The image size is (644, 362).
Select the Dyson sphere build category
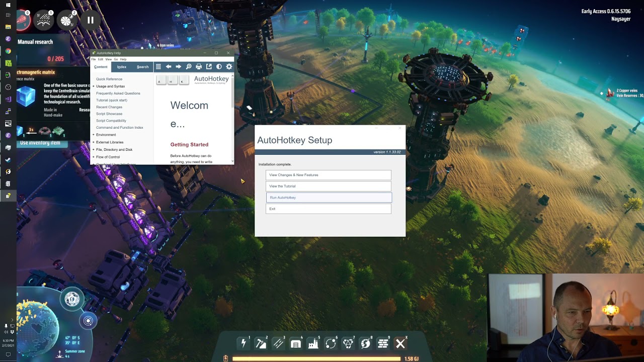pyautogui.click(x=365, y=343)
